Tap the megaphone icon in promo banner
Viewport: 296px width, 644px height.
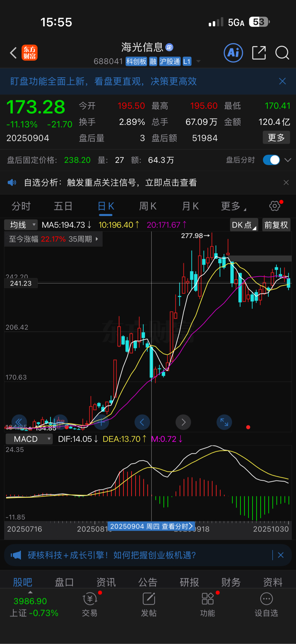click(x=16, y=555)
